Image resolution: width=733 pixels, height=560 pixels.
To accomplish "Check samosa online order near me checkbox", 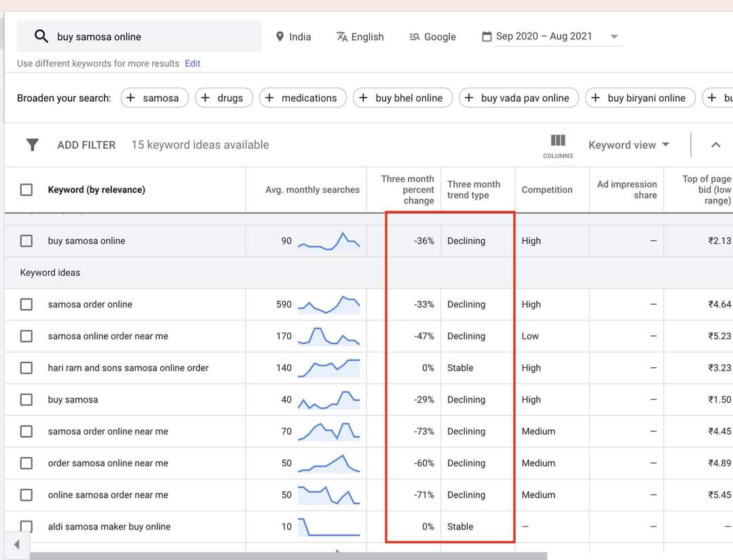I will coord(26,336).
